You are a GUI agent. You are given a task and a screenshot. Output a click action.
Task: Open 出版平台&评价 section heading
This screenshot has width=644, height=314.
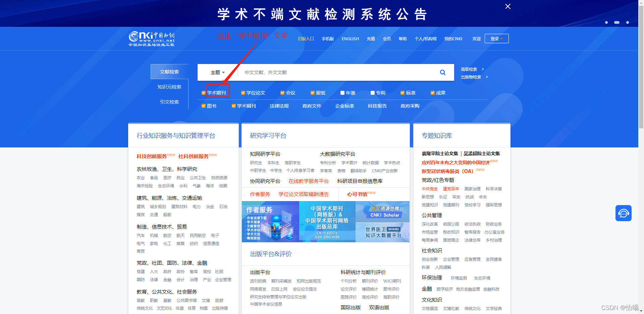271,254
